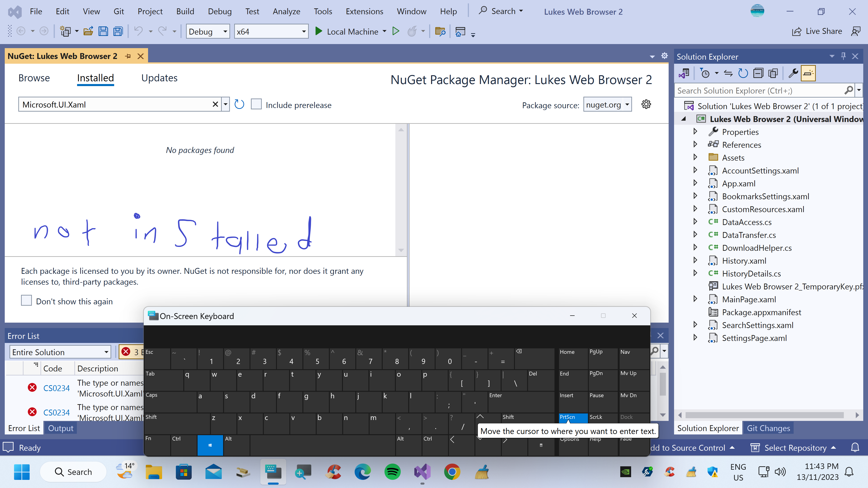The image size is (868, 488).
Task: Pin the Solution Explorer panel
Action: click(x=843, y=56)
